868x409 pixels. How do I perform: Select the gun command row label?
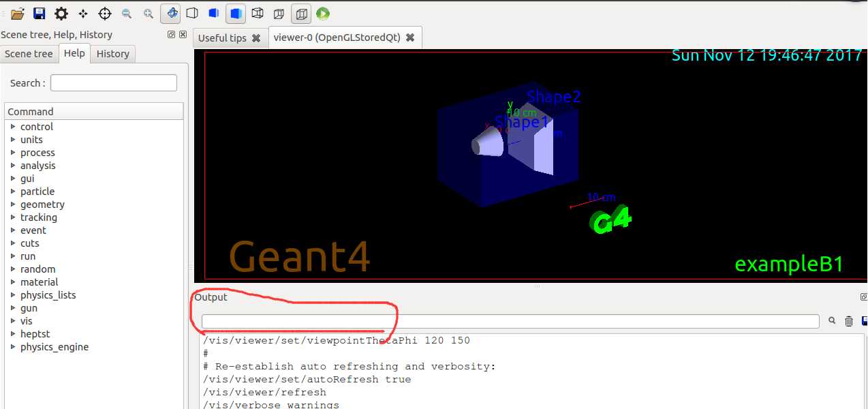(29, 308)
